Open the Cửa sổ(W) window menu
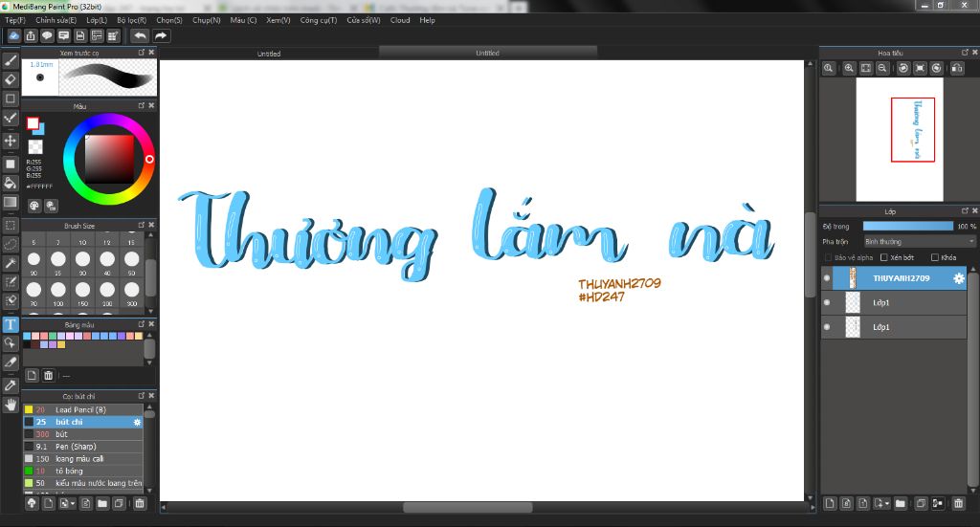The image size is (980, 527). pyautogui.click(x=363, y=20)
